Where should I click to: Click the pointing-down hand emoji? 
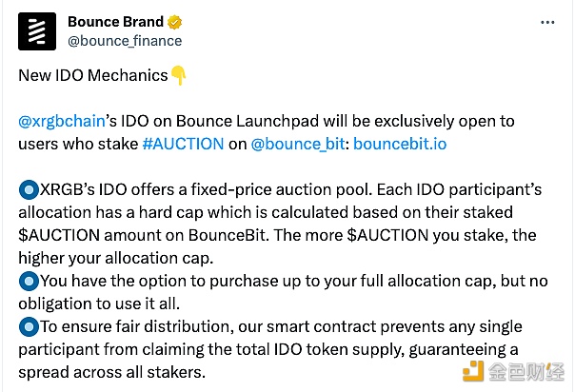click(179, 75)
